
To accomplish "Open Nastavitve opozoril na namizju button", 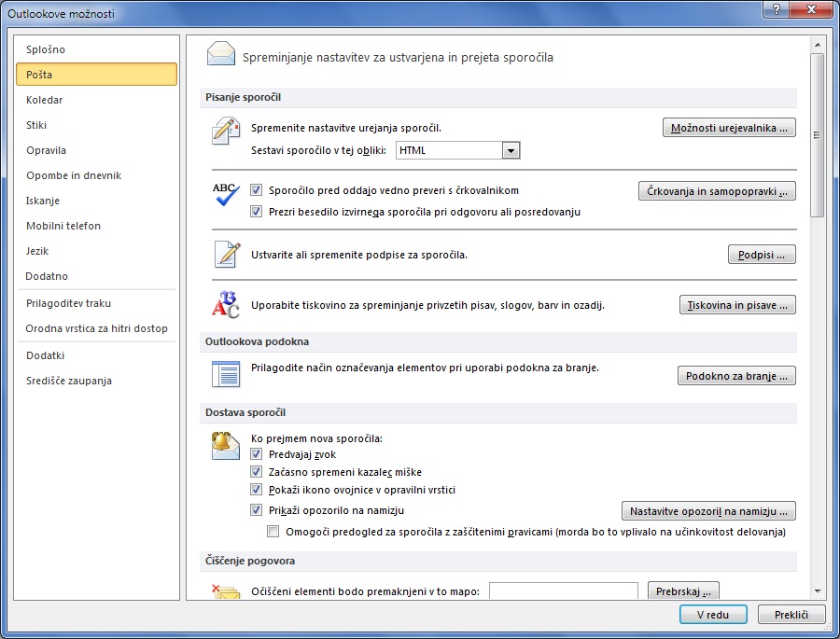I will 708,511.
